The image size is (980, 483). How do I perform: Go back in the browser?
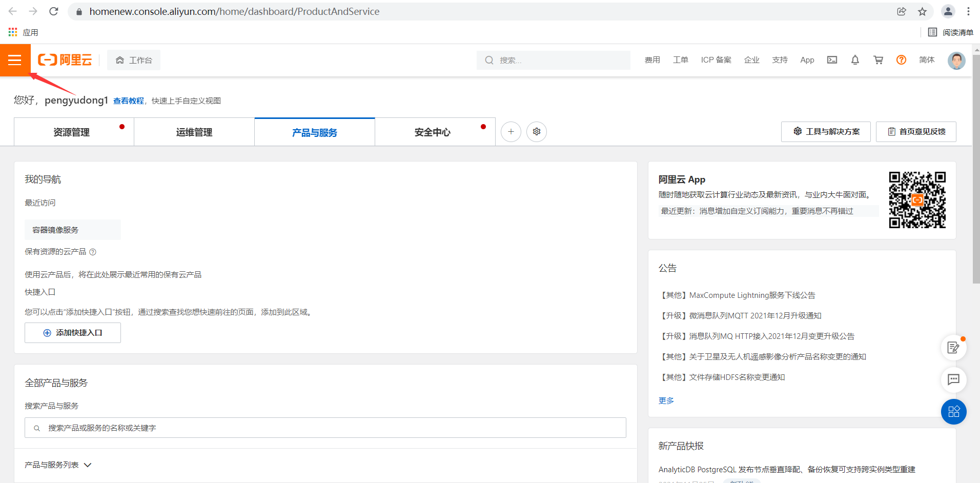[x=13, y=11]
